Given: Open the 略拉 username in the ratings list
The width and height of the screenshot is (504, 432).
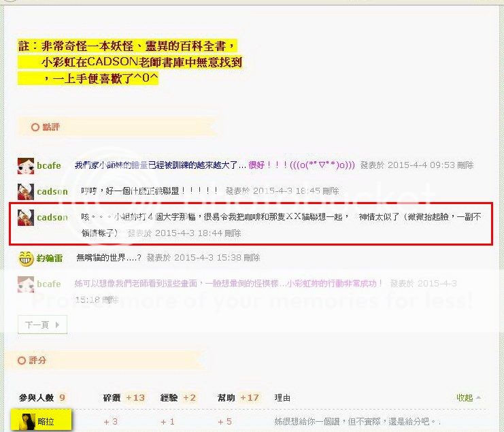Looking at the screenshot, I should point(46,422).
